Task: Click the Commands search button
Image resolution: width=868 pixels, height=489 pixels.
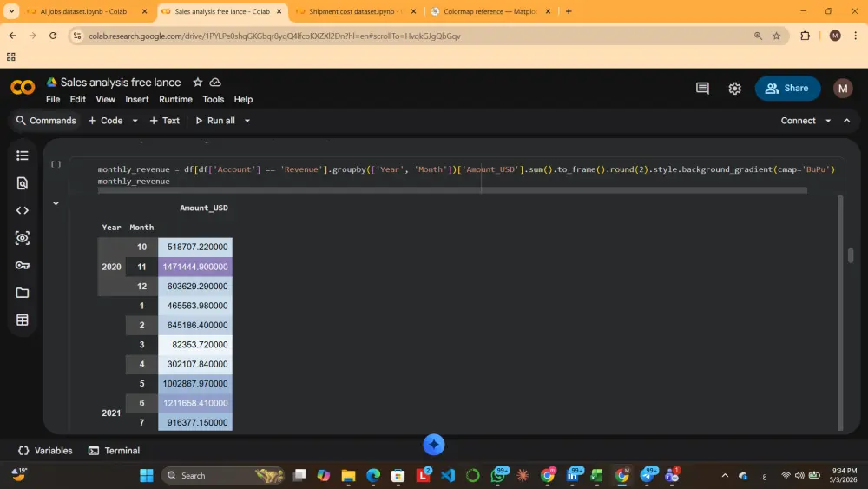Action: (x=46, y=121)
